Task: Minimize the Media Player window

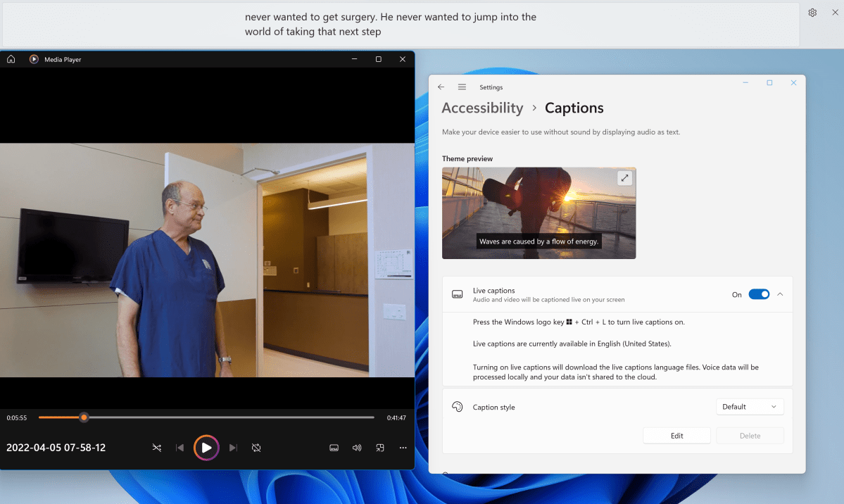Action: click(354, 59)
